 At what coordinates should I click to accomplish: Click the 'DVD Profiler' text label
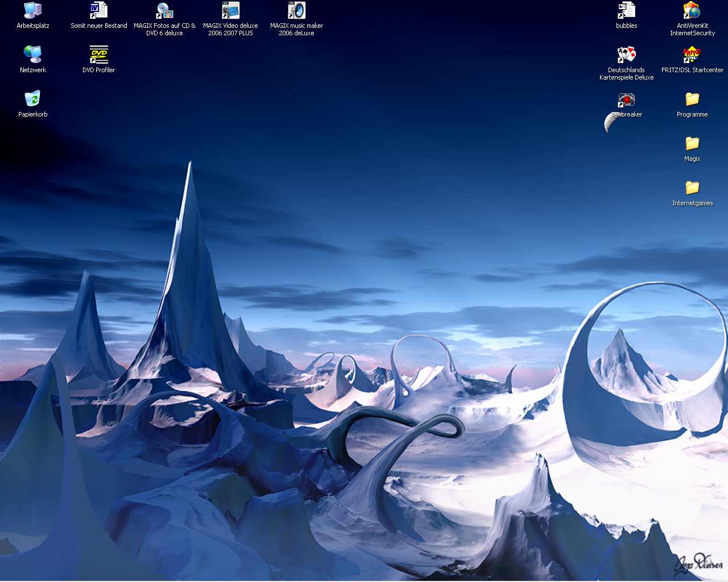click(98, 70)
